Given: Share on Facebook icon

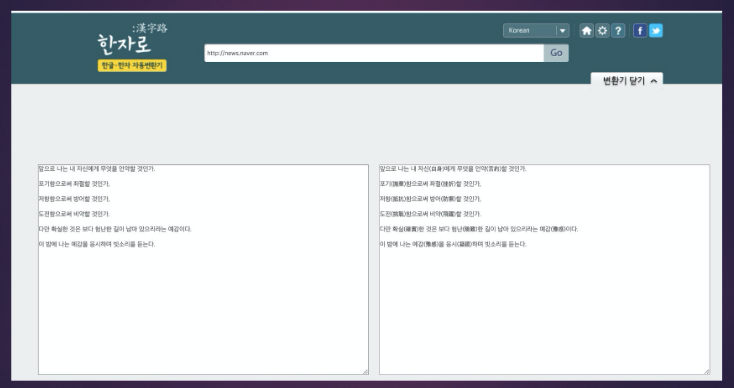Looking at the screenshot, I should 640,31.
